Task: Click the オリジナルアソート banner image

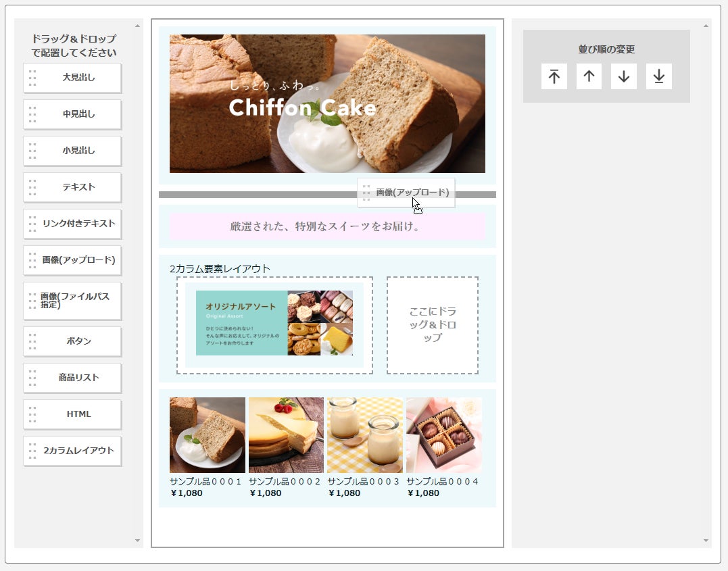Action: pyautogui.click(x=274, y=323)
